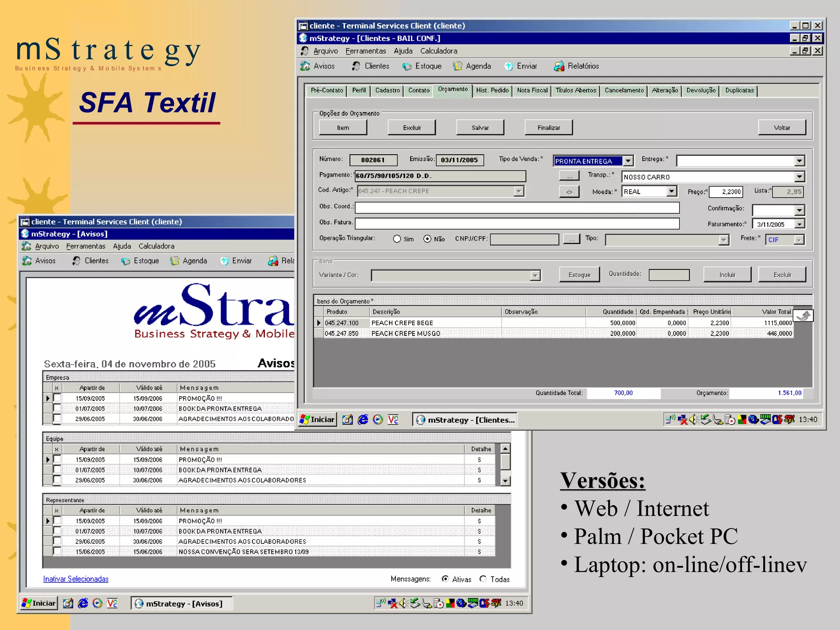Image resolution: width=840 pixels, height=630 pixels.
Task: Click the Vc quick-launch icon in Clientes taskbar
Action: point(393,420)
